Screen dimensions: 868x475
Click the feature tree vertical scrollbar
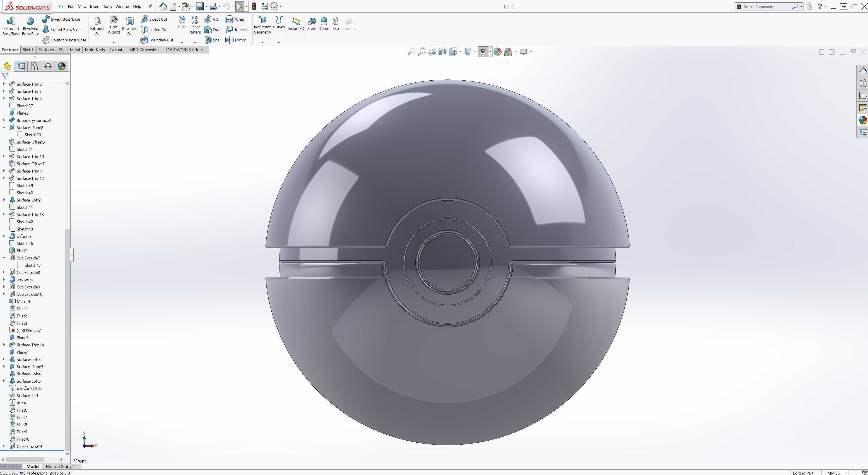67,340
